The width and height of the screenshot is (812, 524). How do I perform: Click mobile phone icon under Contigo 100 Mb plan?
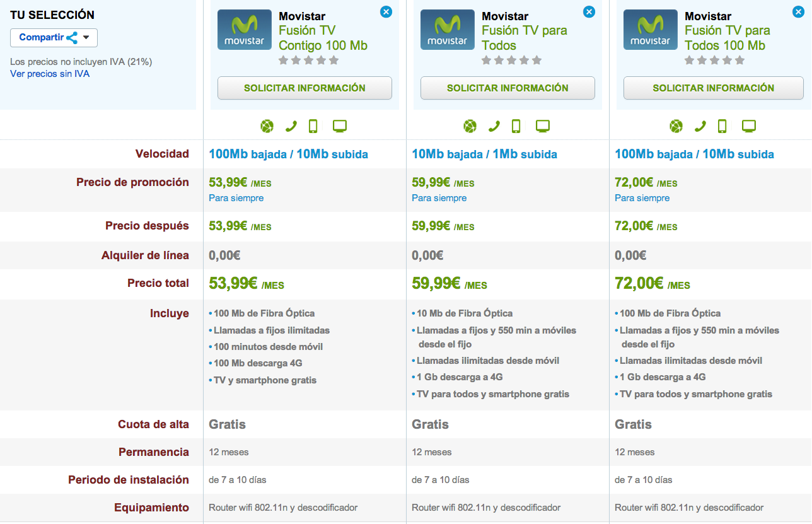[x=313, y=126]
